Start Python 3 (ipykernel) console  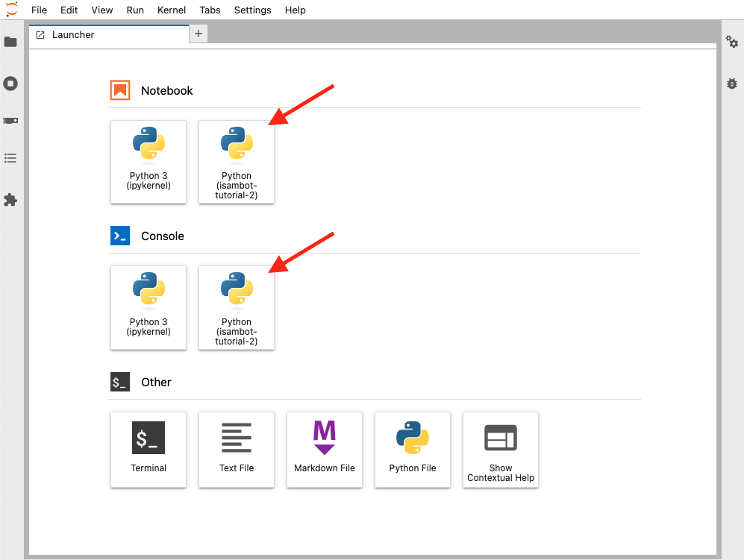tap(149, 308)
